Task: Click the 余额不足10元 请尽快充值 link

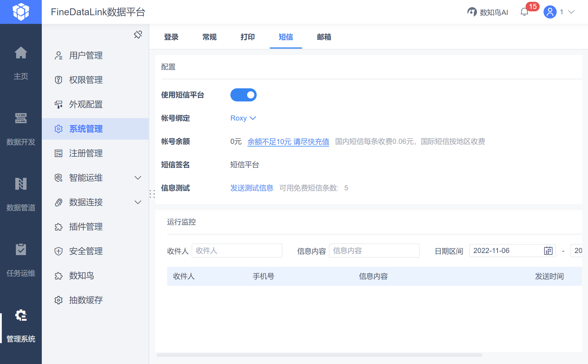Action: 288,141
